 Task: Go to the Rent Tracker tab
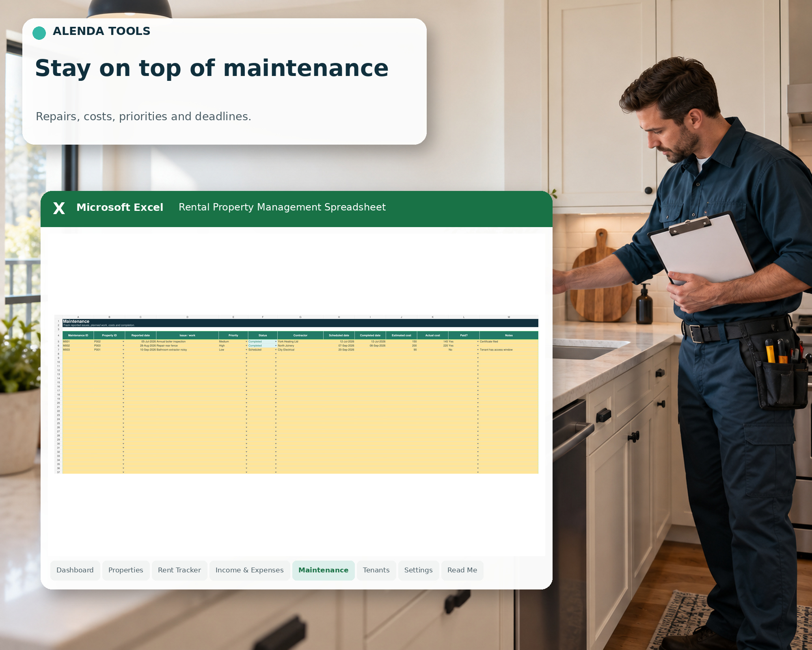click(x=179, y=570)
